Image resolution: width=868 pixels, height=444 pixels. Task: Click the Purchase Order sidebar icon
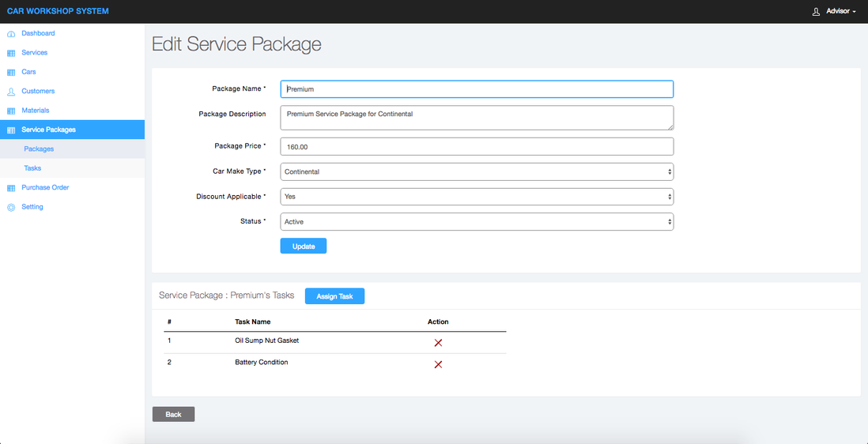coord(11,188)
